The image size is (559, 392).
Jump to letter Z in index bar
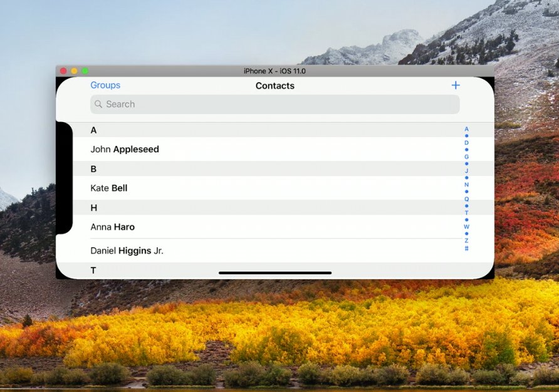(x=466, y=240)
